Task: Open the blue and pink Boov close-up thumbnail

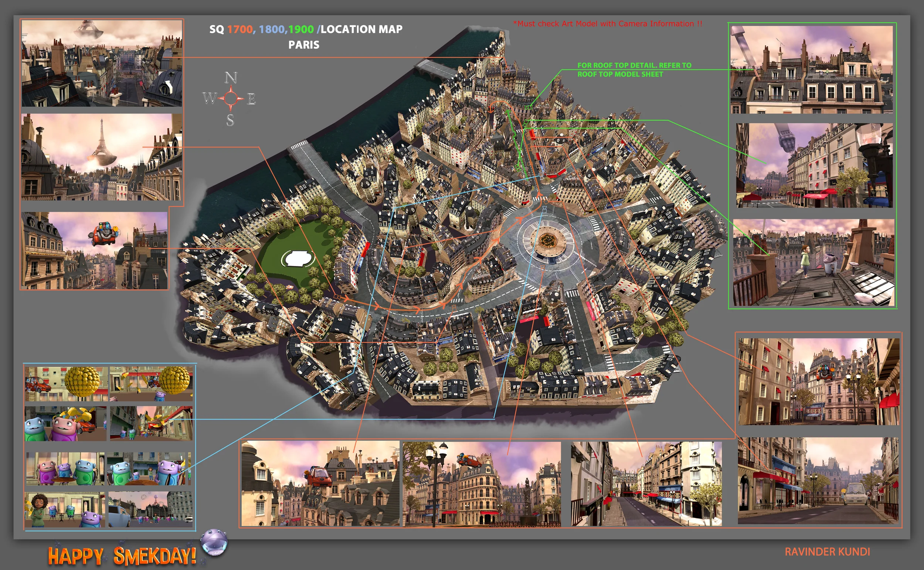Action: 66,423
